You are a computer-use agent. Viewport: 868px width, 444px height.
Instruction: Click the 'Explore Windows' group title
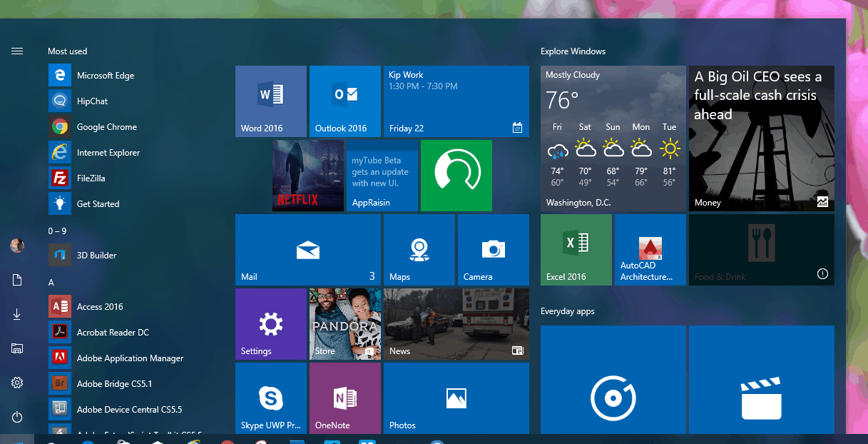(x=573, y=51)
